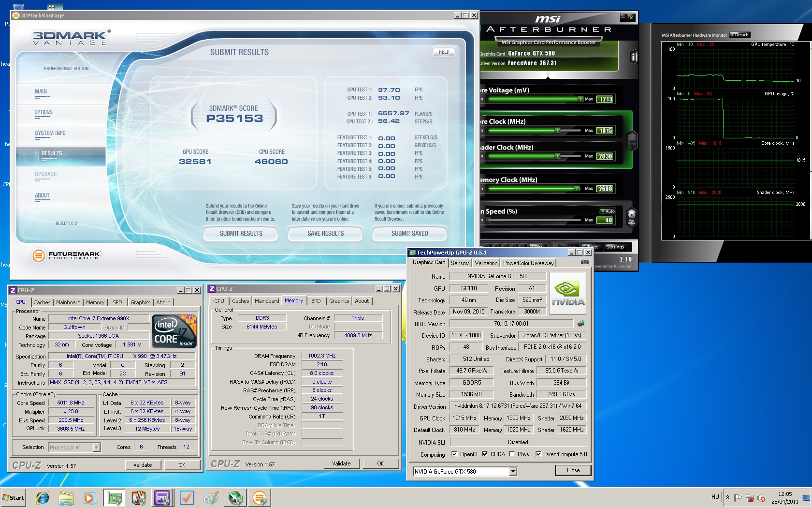Click the disconnected network tray icon
812x508 pixels.
pos(750,497)
